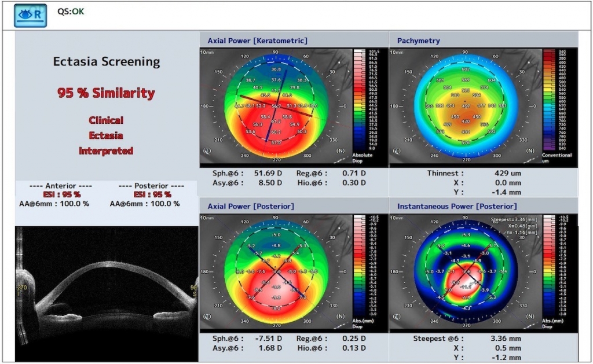Click the right eye R icon
593x364 pixels.
(x=30, y=16)
